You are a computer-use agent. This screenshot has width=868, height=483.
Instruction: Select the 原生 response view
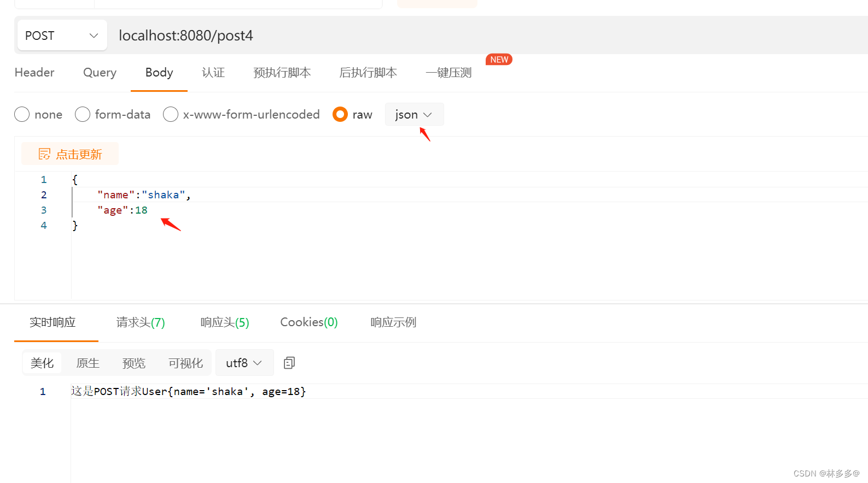click(88, 363)
